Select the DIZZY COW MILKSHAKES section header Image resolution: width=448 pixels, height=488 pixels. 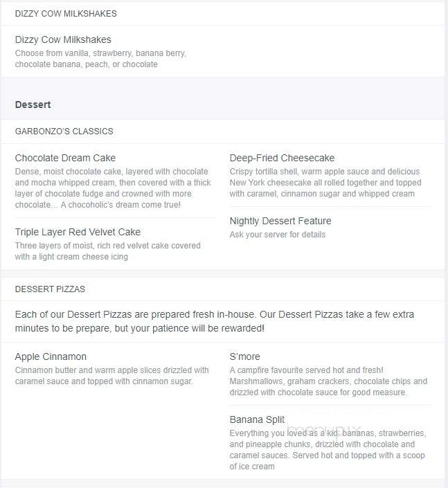point(66,14)
